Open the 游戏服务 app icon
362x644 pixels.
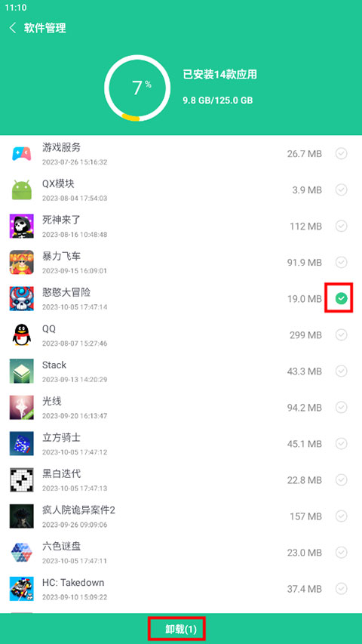point(21,153)
